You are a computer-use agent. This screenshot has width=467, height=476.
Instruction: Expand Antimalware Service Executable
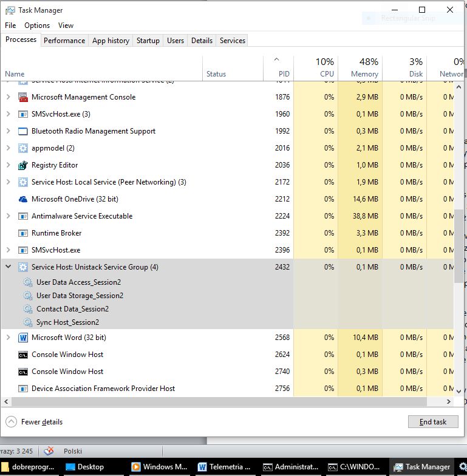[9, 216]
